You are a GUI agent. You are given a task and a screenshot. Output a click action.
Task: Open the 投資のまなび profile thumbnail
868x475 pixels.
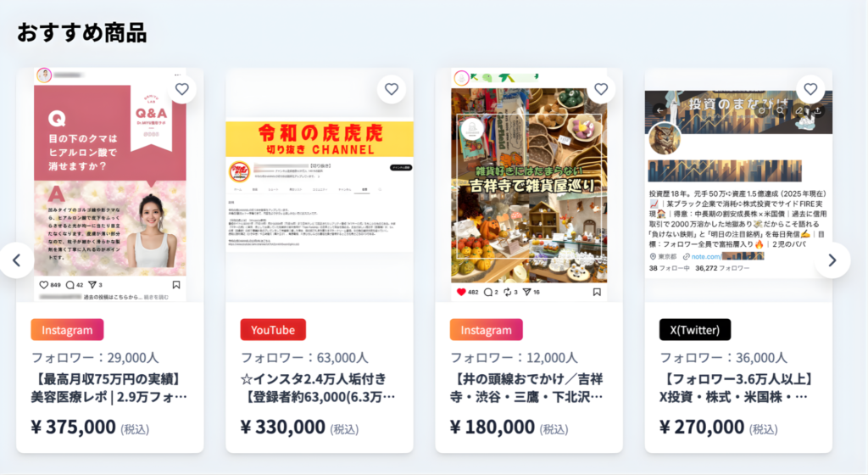(738, 185)
